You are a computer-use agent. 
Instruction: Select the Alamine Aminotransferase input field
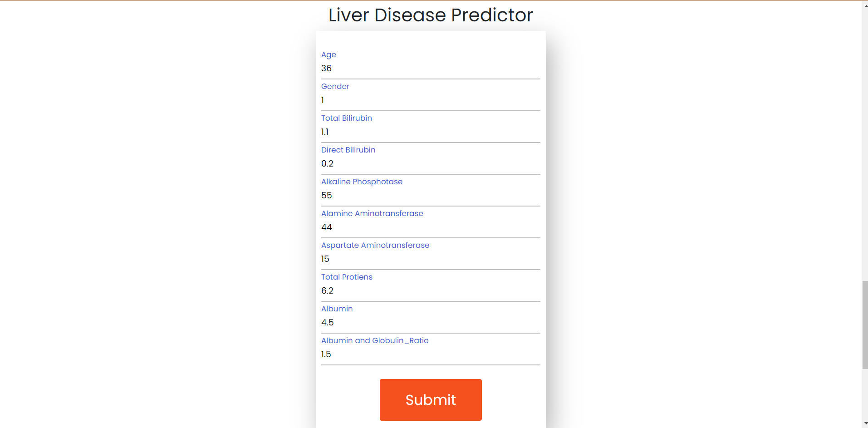(x=430, y=228)
